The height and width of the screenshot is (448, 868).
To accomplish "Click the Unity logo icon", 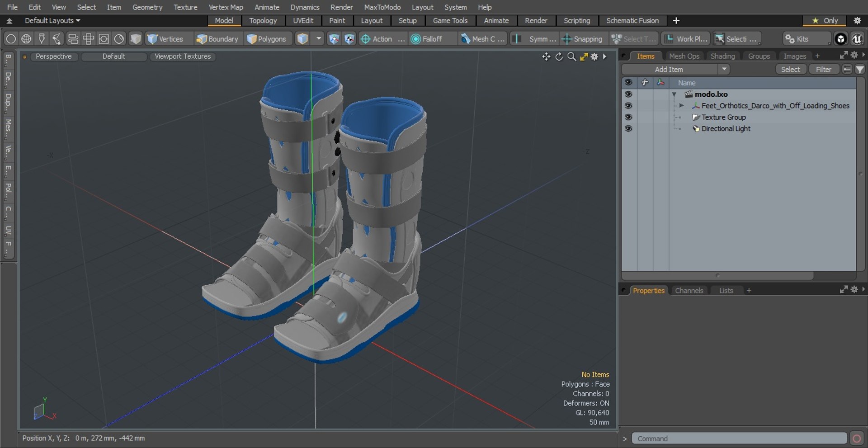I will (x=840, y=39).
